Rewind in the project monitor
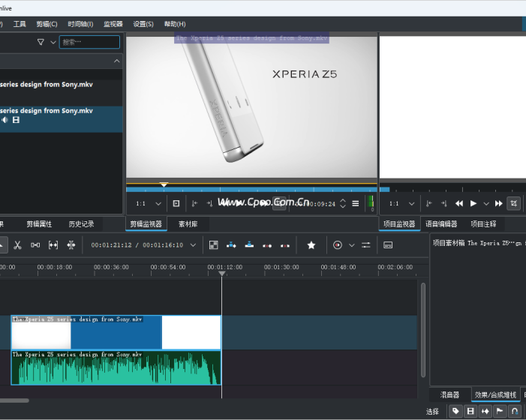 tap(459, 203)
